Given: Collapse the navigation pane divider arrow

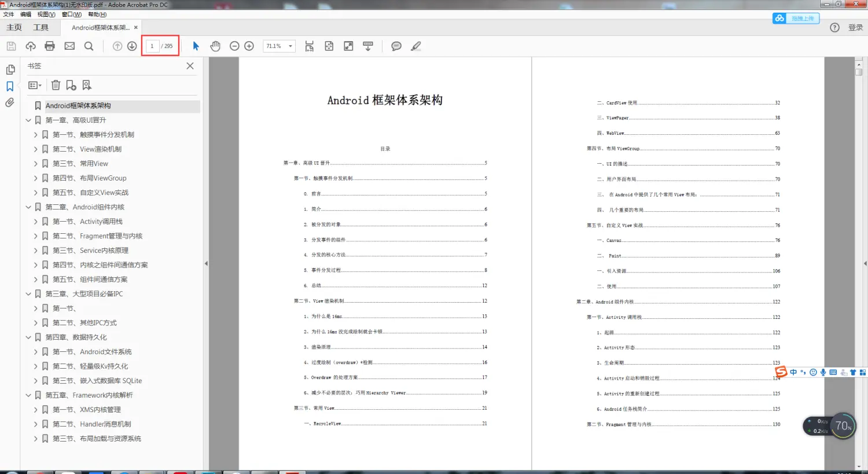Looking at the screenshot, I should click(x=206, y=263).
